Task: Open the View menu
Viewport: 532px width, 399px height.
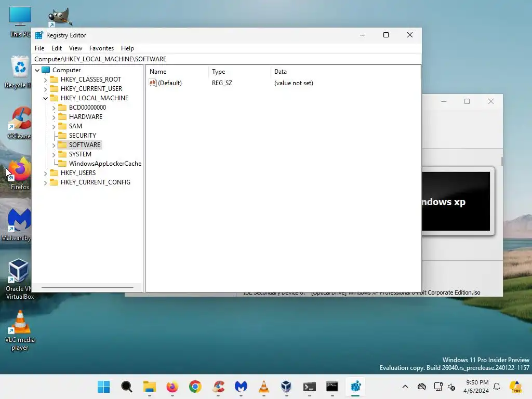Action: coord(75,48)
